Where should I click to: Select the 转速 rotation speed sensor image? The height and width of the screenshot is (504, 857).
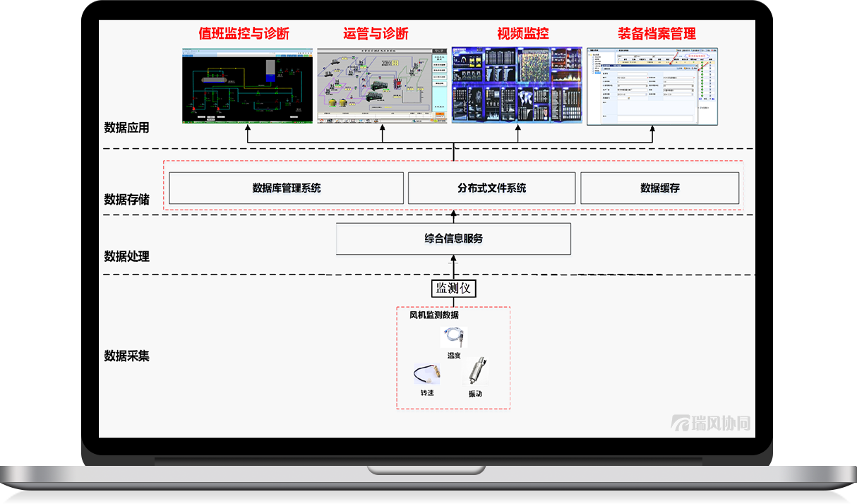coord(427,373)
